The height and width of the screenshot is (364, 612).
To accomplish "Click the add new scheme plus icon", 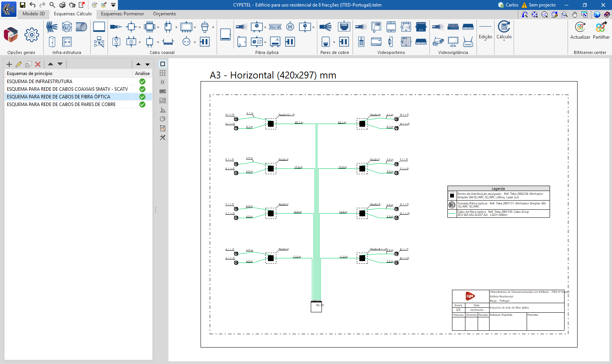I will (9, 64).
